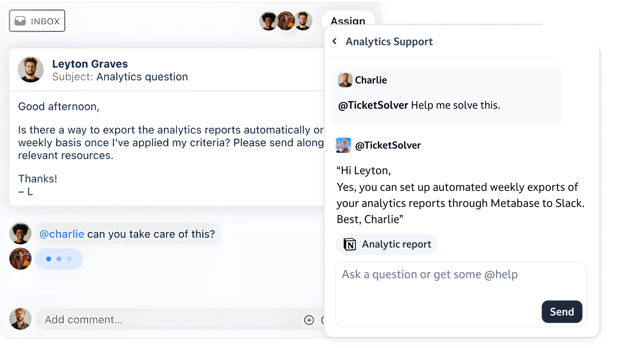Click the TicketSolver bot avatar
644x348 pixels.
[x=343, y=145]
